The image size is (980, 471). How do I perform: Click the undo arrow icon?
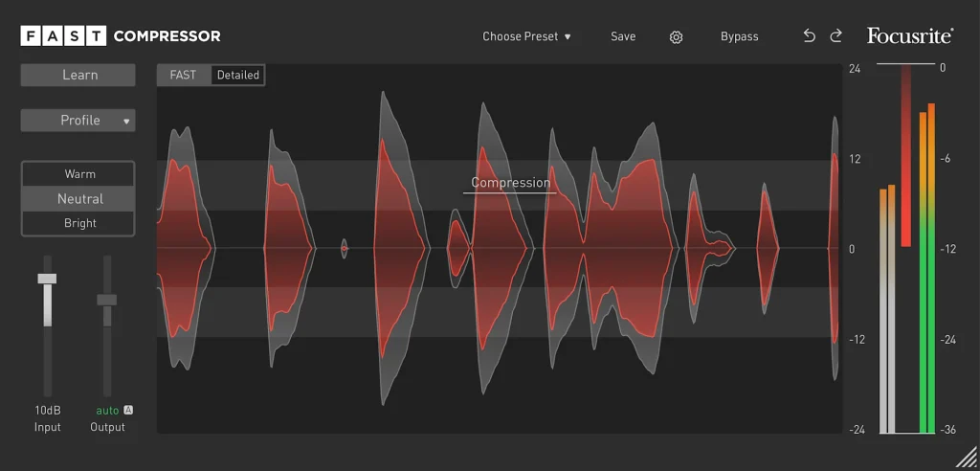[x=809, y=36]
